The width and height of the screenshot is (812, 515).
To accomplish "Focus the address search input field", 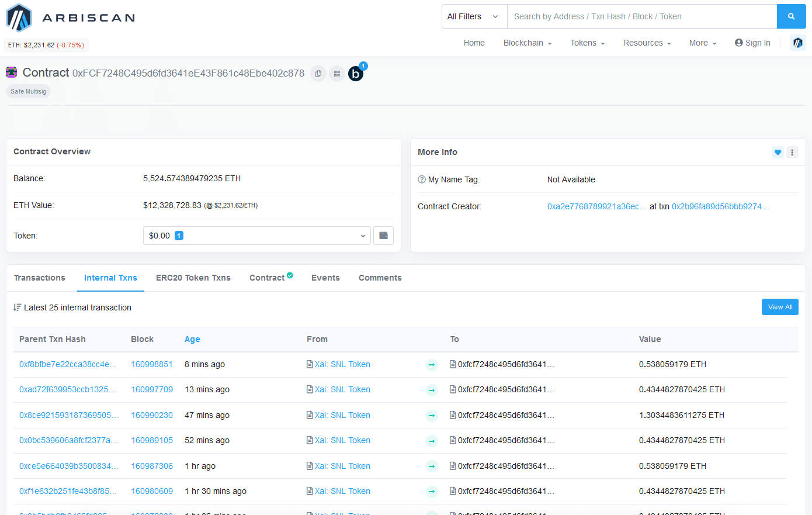I will click(641, 16).
